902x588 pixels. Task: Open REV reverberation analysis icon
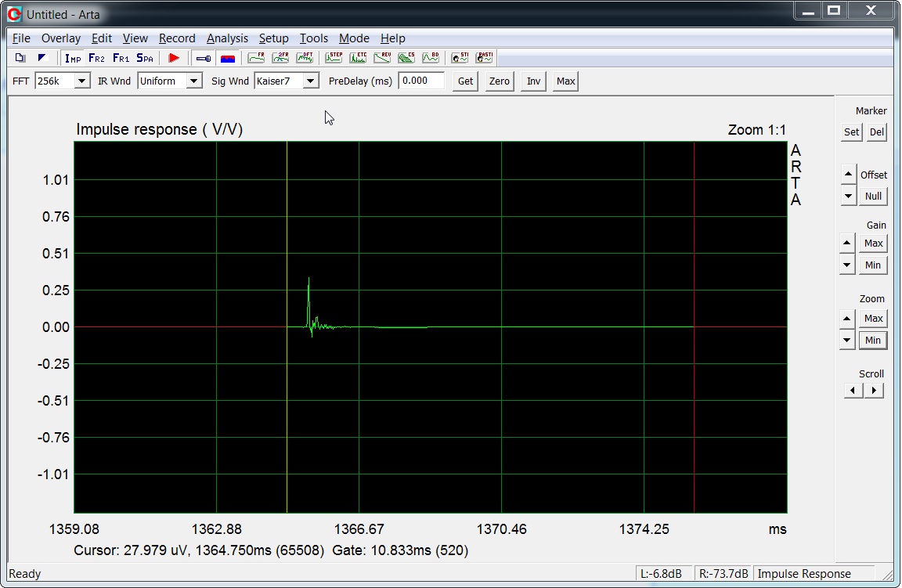382,58
